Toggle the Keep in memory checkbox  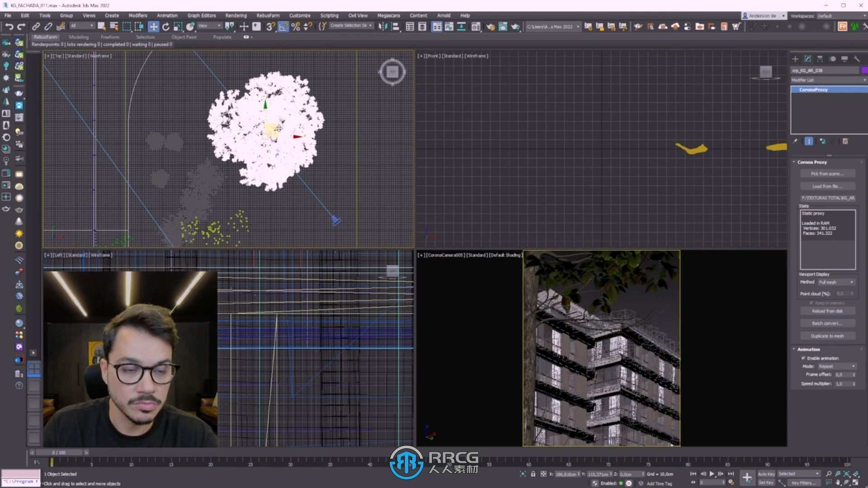812,303
